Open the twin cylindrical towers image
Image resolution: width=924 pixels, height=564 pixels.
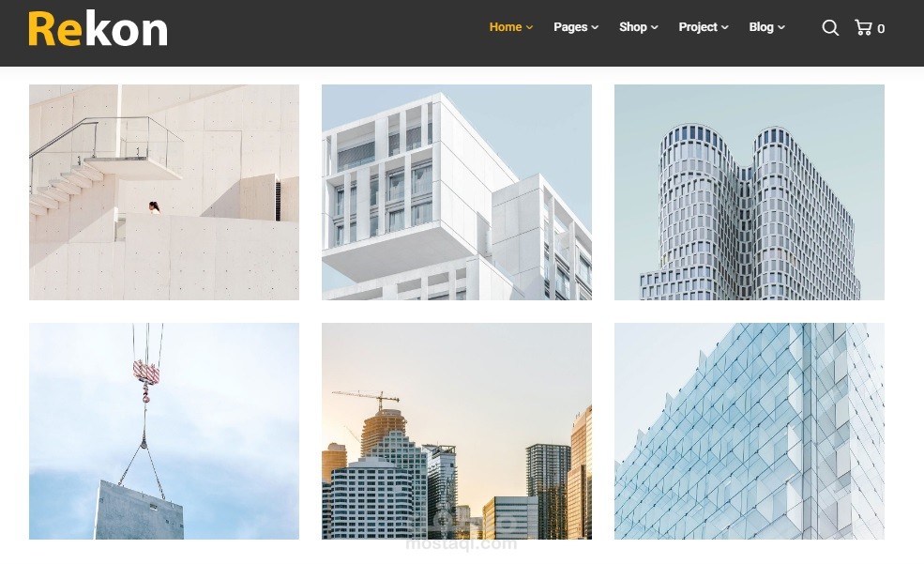[x=749, y=192]
